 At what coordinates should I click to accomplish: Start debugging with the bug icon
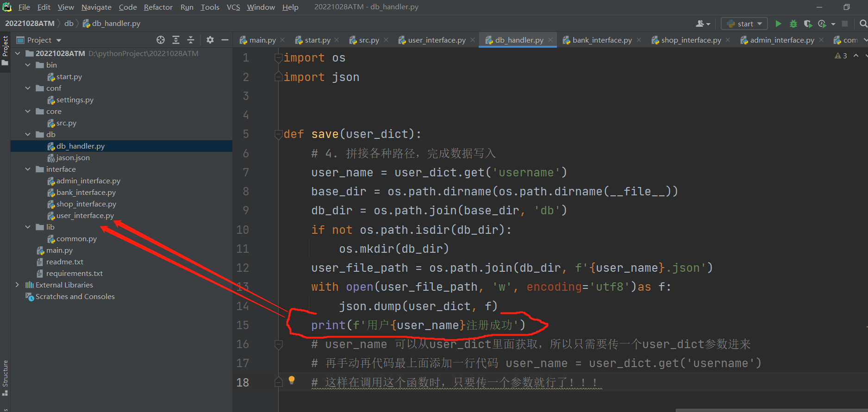pos(793,24)
